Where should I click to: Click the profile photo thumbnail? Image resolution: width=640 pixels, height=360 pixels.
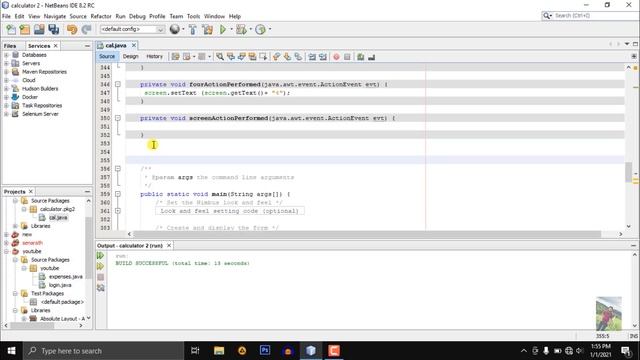pyautogui.click(x=609, y=313)
